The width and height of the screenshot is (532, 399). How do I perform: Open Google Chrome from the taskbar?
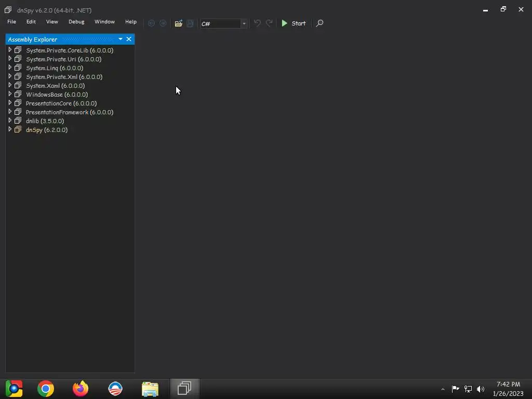tap(46, 389)
